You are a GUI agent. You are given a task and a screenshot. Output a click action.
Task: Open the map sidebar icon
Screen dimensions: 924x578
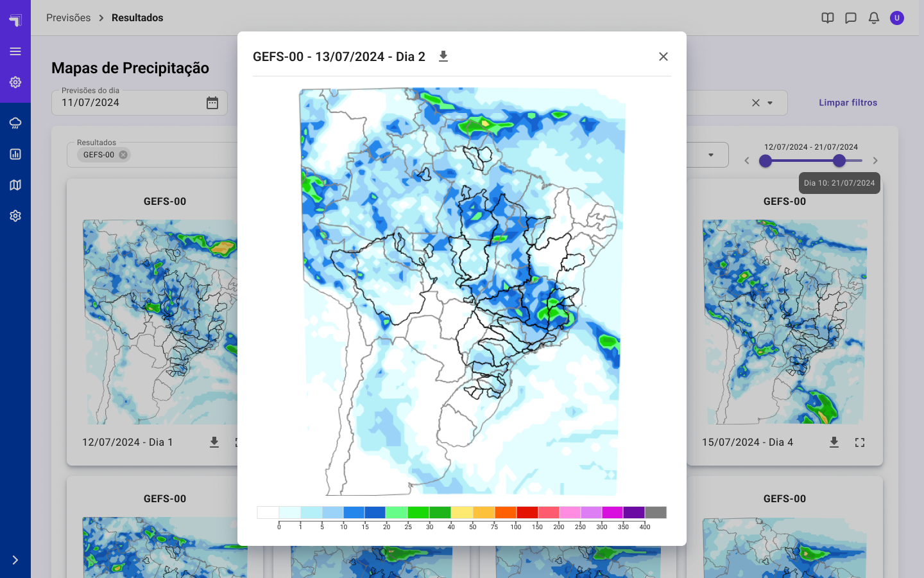click(x=15, y=185)
